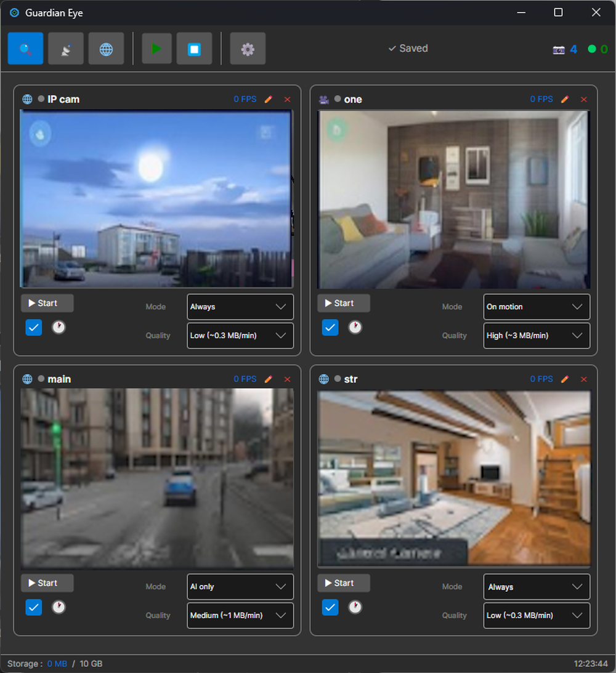Screen dimensions: 616x673
Task: Open the 'AI only' mode dropdown
Action: (240, 587)
